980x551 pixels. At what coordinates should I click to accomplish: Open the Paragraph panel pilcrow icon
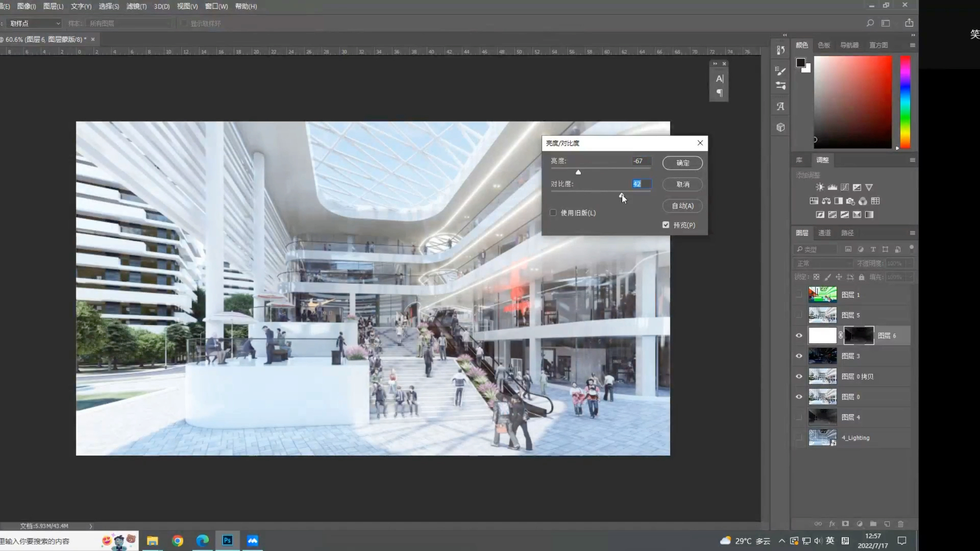[x=719, y=93]
